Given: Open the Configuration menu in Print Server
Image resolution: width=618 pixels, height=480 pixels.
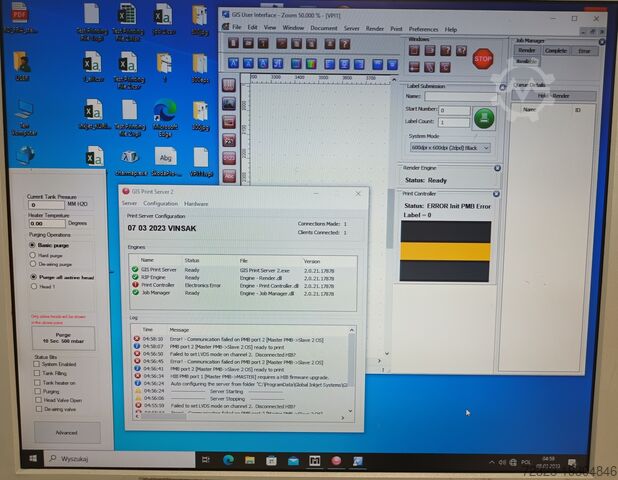Looking at the screenshot, I should click(160, 203).
